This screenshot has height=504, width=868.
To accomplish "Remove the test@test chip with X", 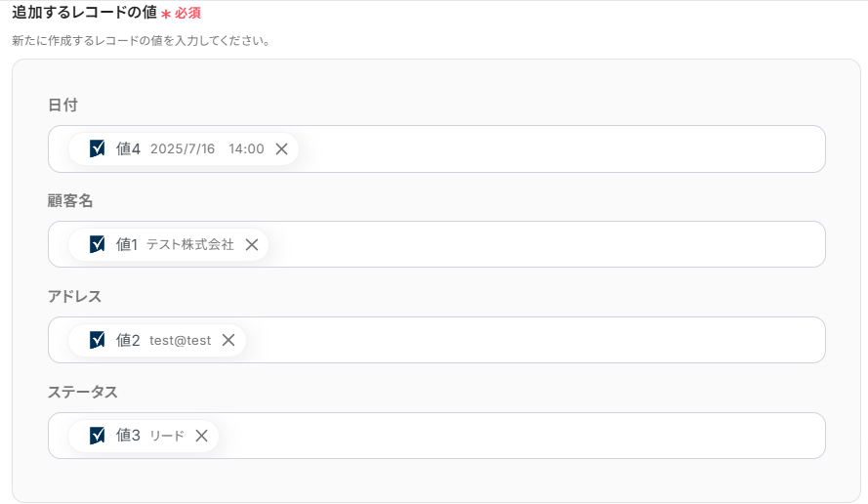I will coord(228,340).
